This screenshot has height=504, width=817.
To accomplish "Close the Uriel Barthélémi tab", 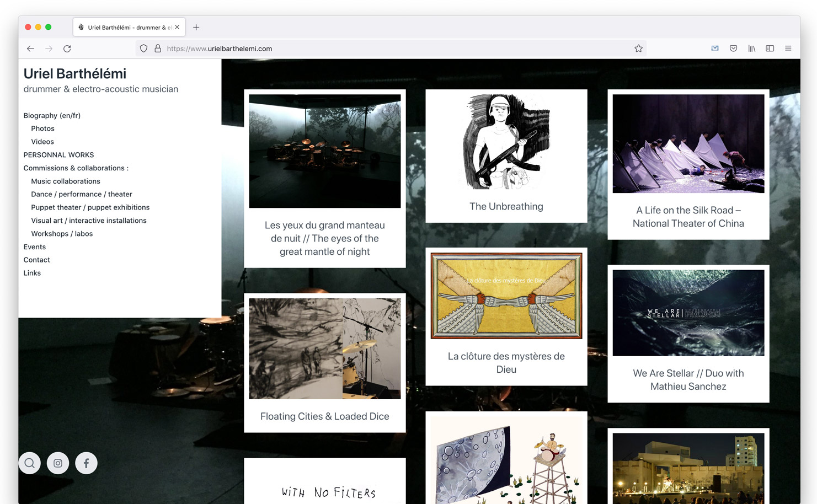I will pos(177,27).
